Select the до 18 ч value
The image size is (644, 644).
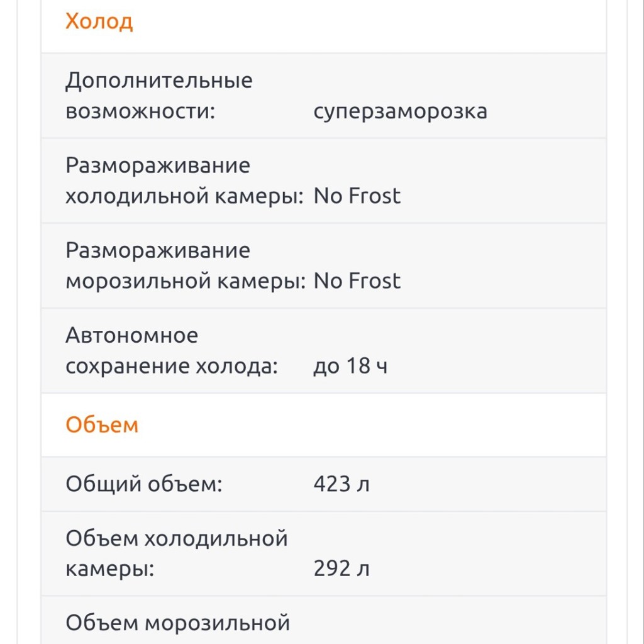[x=350, y=366]
